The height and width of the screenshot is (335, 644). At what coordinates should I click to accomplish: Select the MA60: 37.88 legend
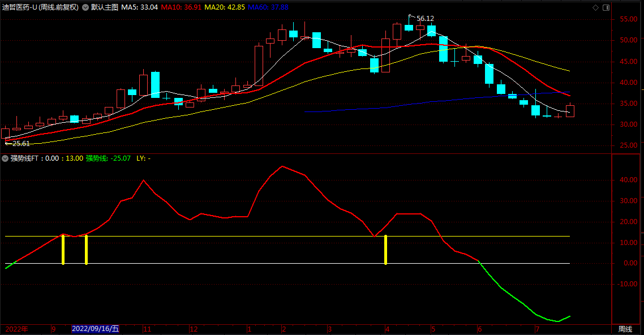pyautogui.click(x=268, y=7)
